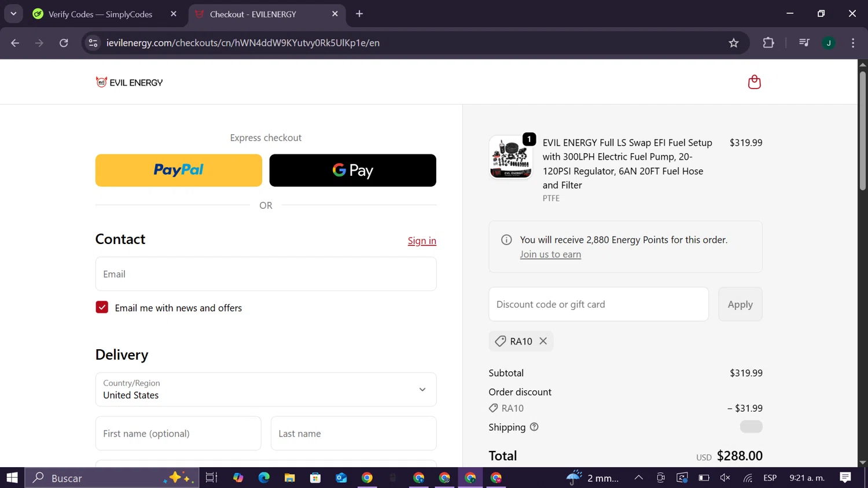Click the Apply discount button

[740, 304]
